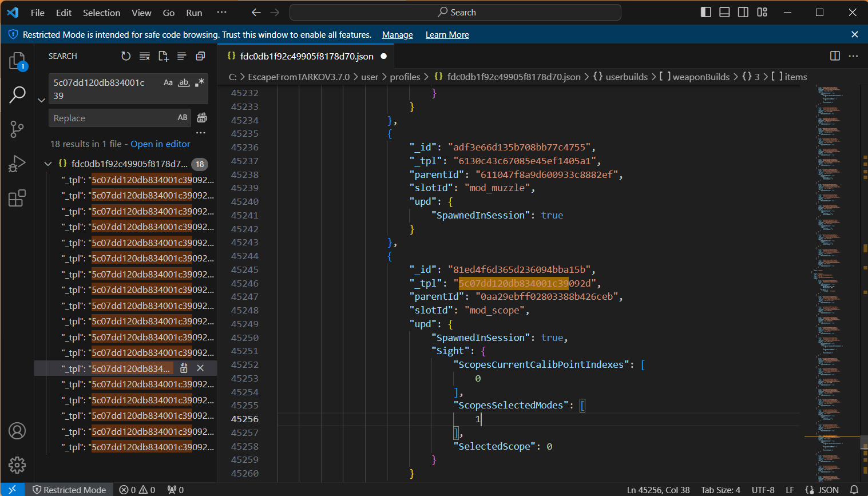Open the Selection menu

pos(101,13)
